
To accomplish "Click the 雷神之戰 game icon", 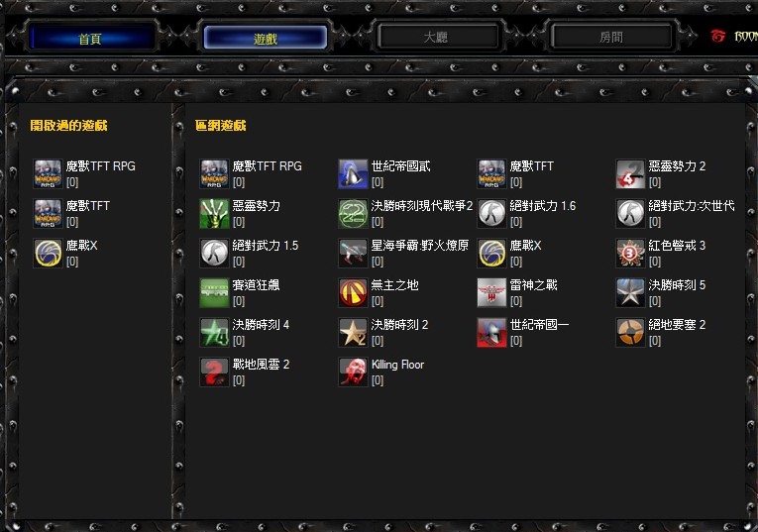I will coord(491,292).
